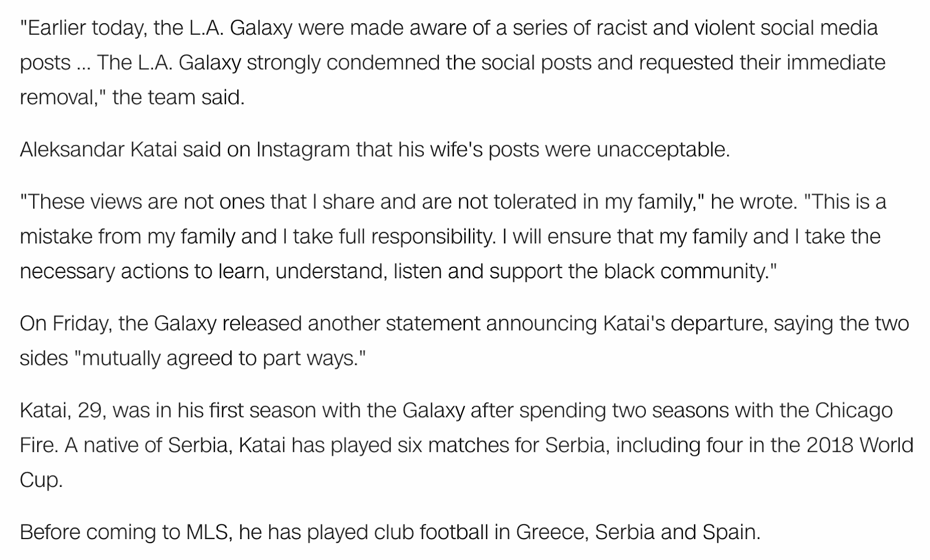Click the text "Katai, 29"
The height and width of the screenshot is (560, 930).
[x=63, y=410]
